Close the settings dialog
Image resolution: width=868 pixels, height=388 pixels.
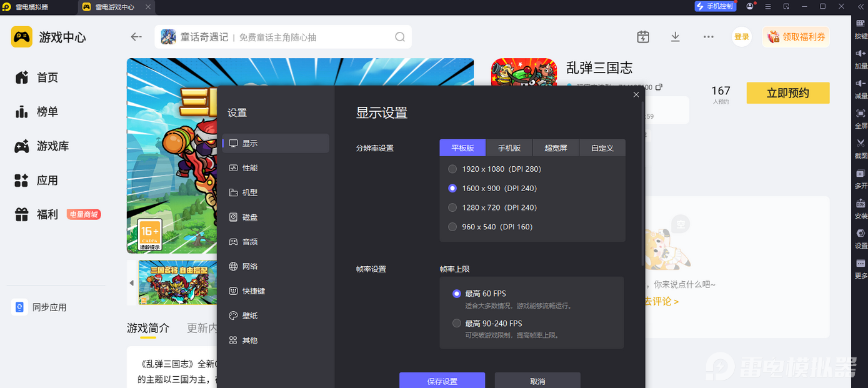coord(636,94)
